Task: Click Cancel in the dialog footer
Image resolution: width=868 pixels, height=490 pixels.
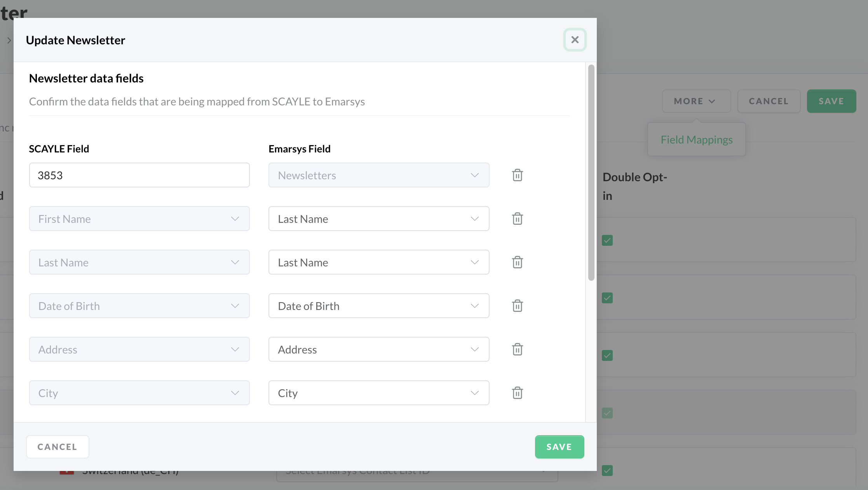Action: click(x=58, y=447)
